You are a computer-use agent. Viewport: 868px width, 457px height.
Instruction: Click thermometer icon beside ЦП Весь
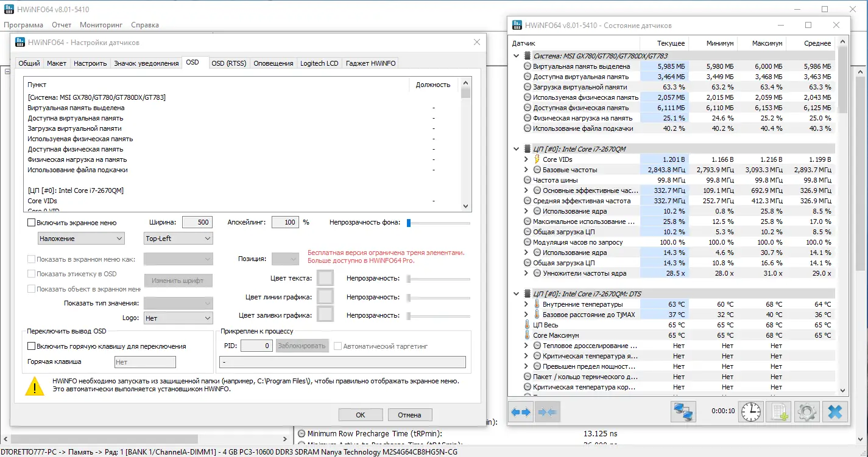tap(528, 325)
